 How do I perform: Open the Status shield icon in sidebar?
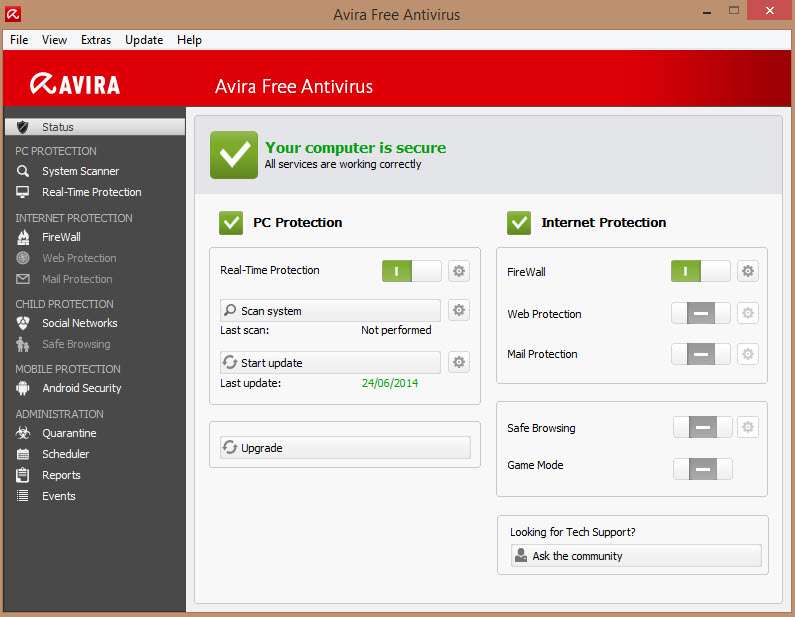tap(22, 127)
